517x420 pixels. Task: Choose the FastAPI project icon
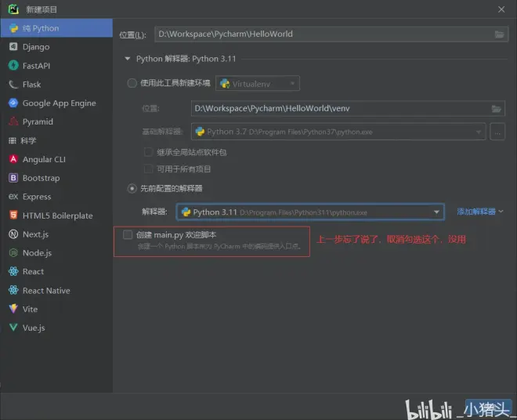[x=13, y=66]
